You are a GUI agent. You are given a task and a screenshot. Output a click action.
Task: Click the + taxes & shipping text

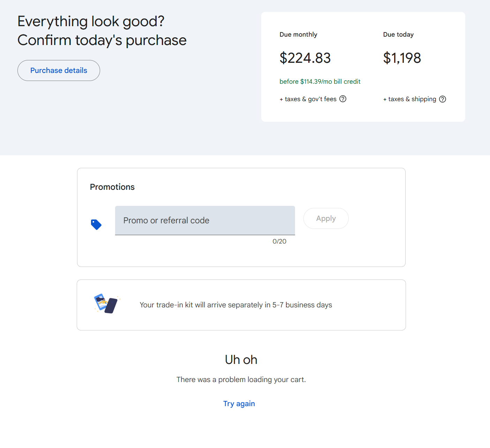click(x=409, y=99)
